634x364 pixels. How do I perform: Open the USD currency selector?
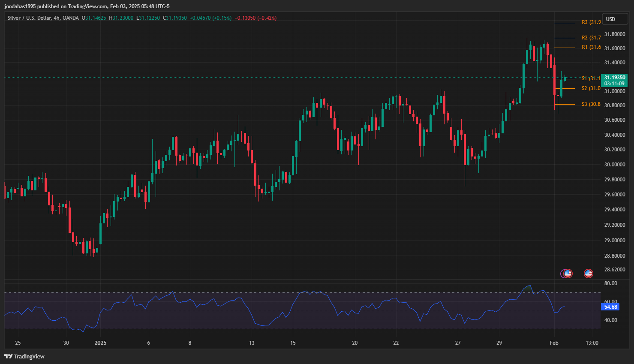[x=615, y=19]
